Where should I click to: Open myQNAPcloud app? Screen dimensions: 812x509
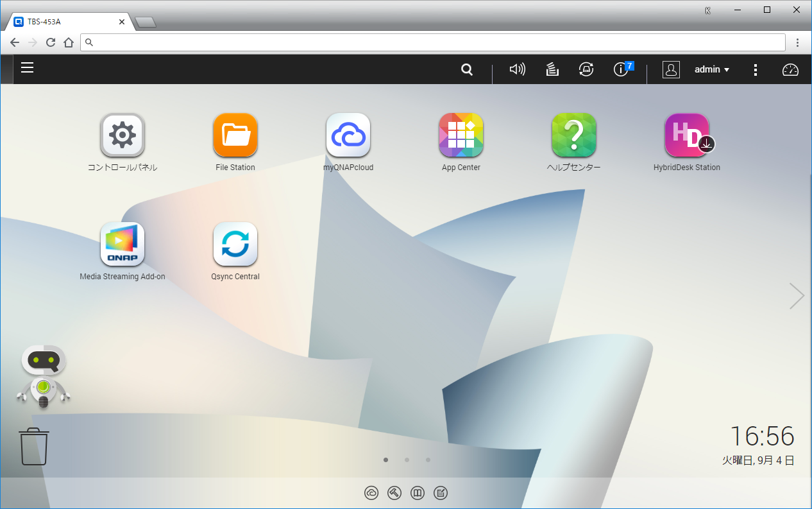(348, 135)
